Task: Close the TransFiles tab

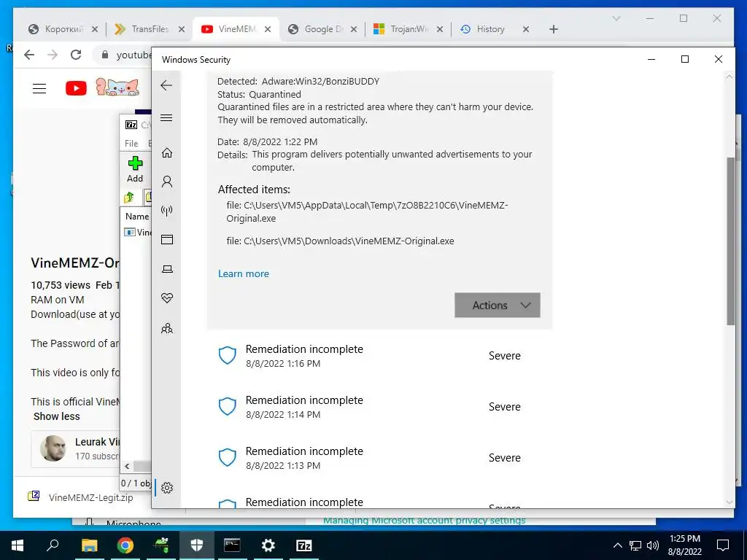Action: point(182,29)
